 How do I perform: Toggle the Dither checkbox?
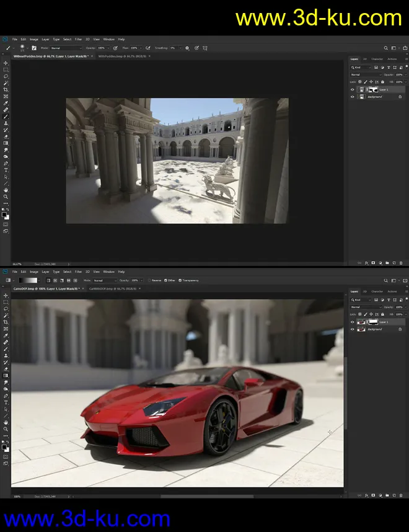point(165,280)
